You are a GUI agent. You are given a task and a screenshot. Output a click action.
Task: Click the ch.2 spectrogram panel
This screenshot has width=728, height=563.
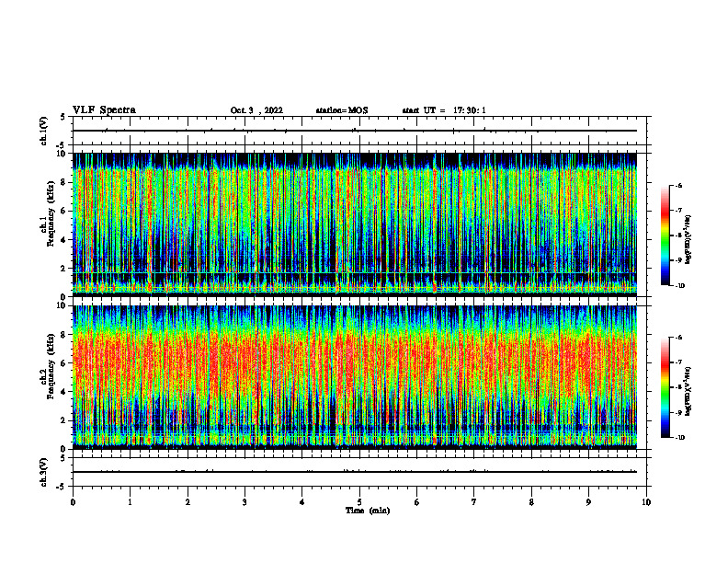click(355, 377)
